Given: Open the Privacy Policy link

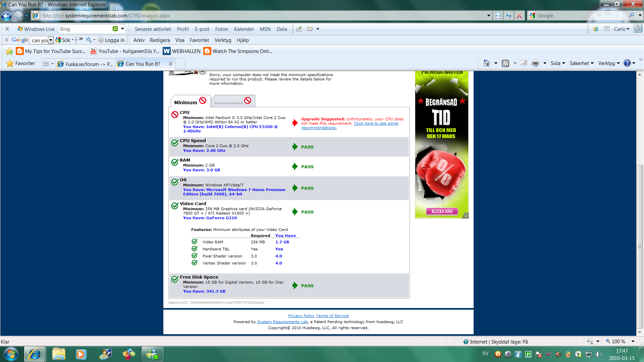Looking at the screenshot, I should coord(301,316).
